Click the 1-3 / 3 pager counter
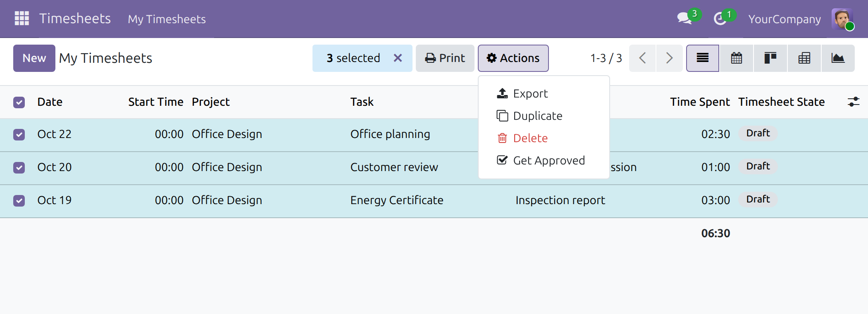 (606, 58)
